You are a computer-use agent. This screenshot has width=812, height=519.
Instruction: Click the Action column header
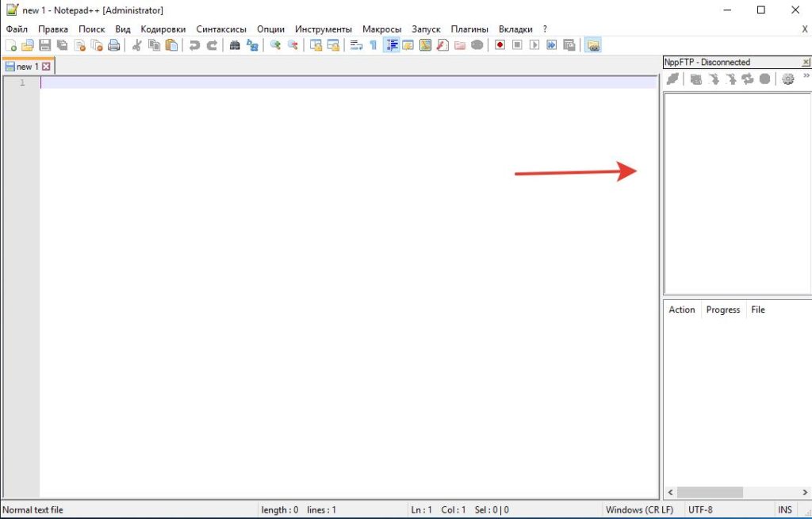pos(682,309)
